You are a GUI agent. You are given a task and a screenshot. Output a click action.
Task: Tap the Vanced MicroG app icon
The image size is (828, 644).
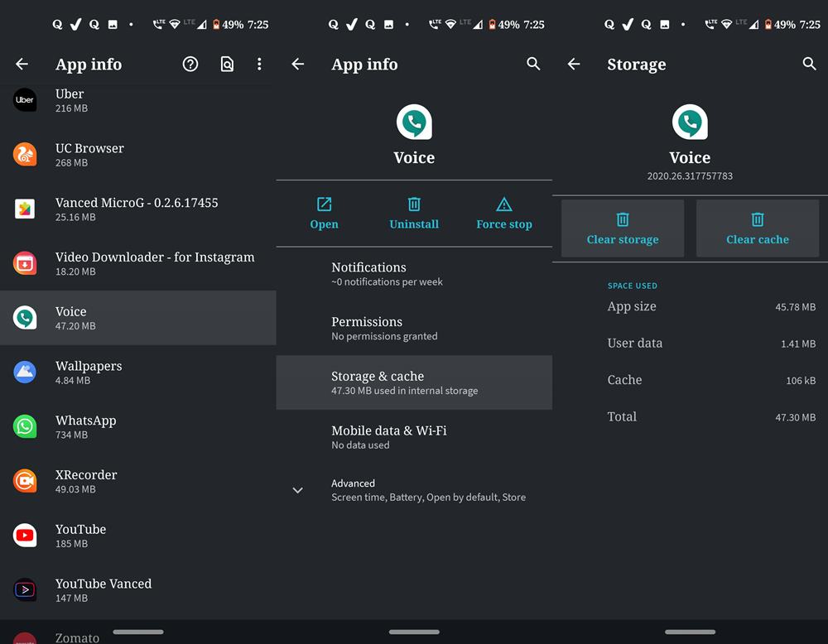coord(25,209)
